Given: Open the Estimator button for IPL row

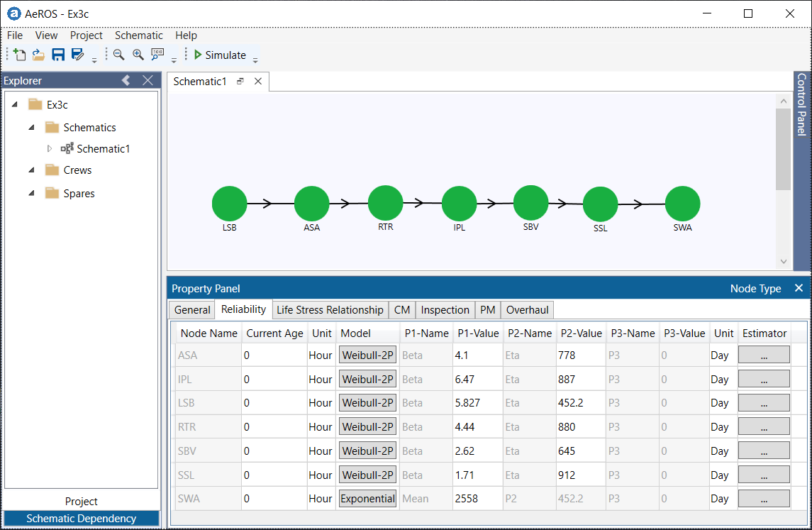Looking at the screenshot, I should pos(764,380).
